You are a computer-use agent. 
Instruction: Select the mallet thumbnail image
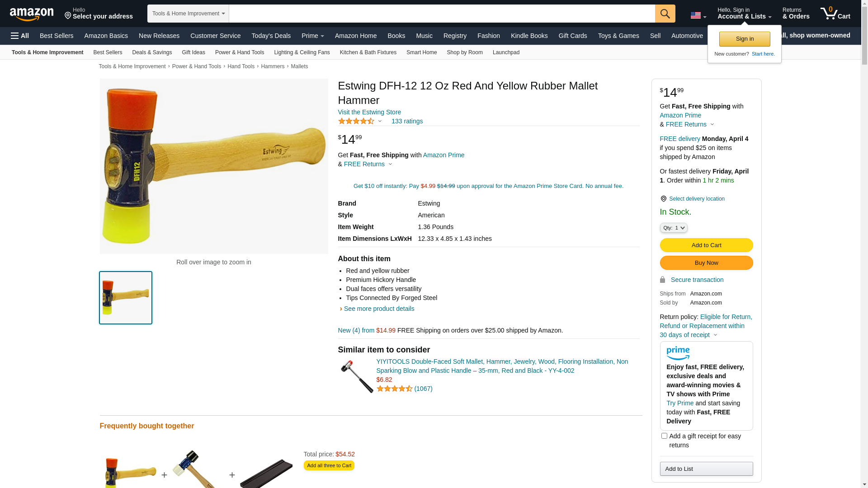[126, 298]
